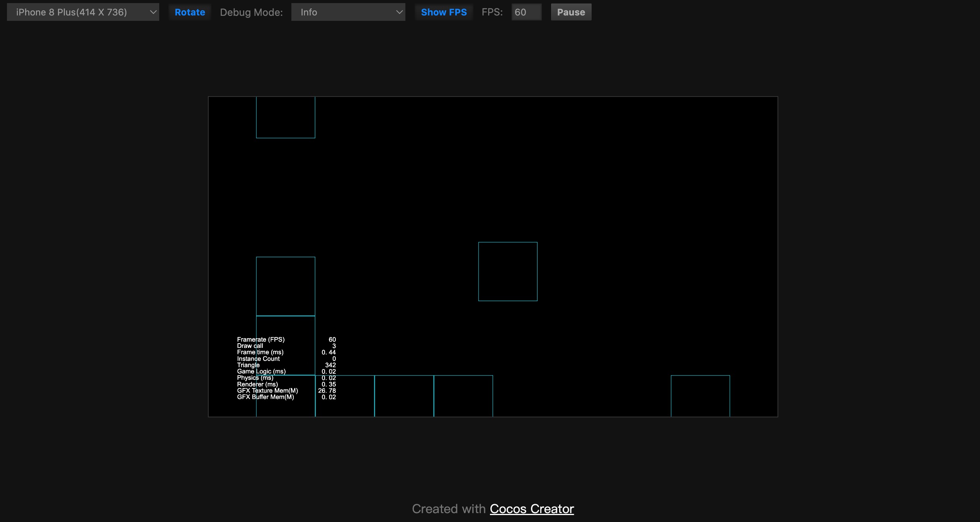Click the upper square of the left stacked column

pos(286,286)
